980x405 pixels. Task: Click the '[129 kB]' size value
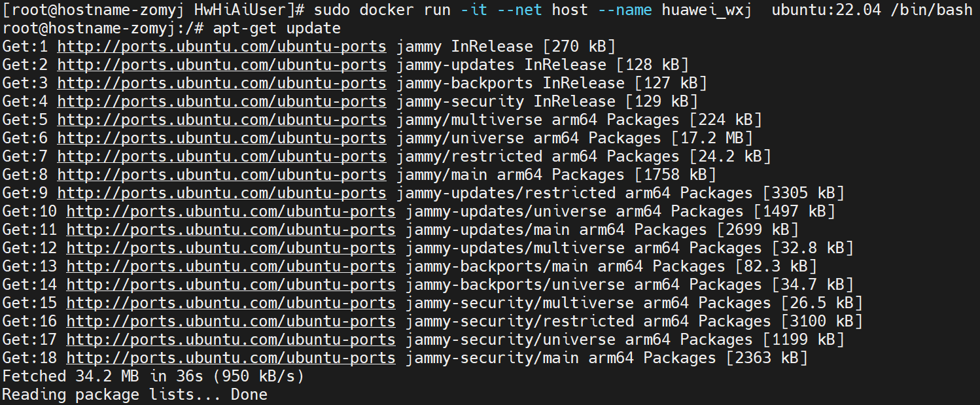(x=661, y=101)
